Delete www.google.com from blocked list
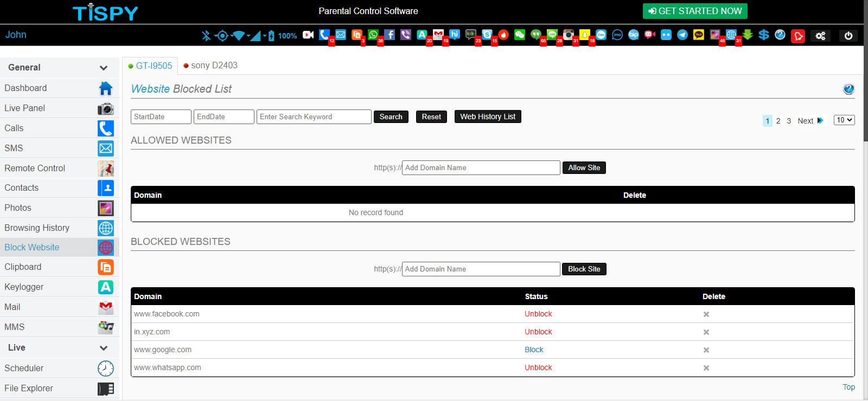Image resolution: width=868 pixels, height=401 pixels. 706,350
